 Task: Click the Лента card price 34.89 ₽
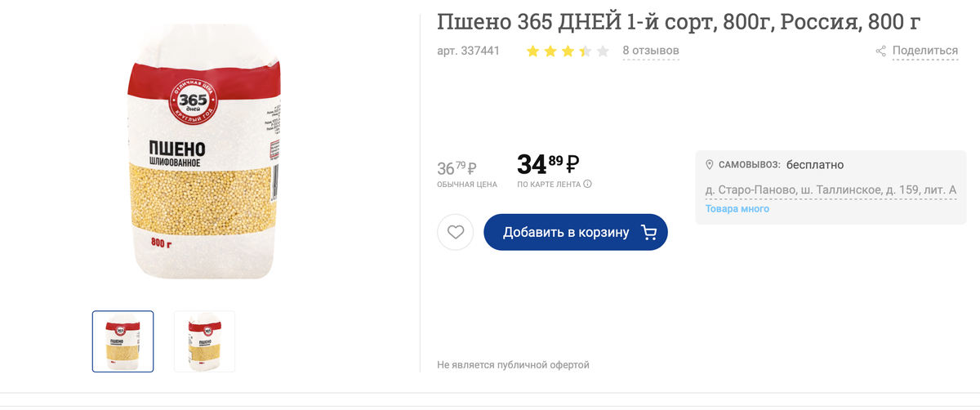(x=548, y=164)
